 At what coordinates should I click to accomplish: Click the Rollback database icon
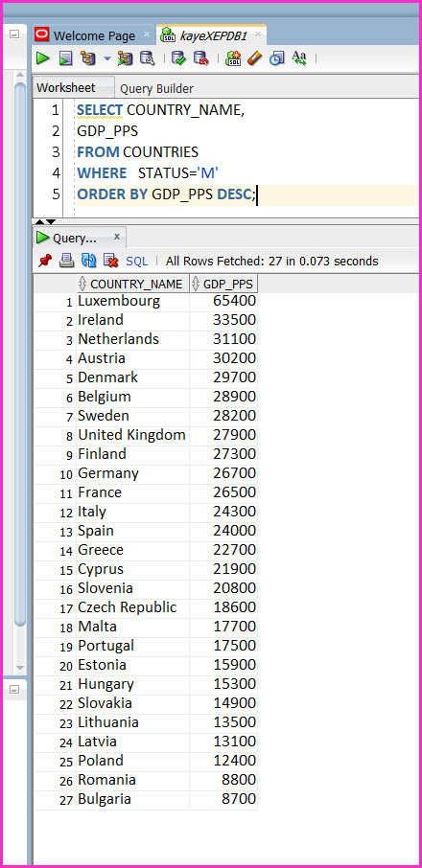pos(200,57)
